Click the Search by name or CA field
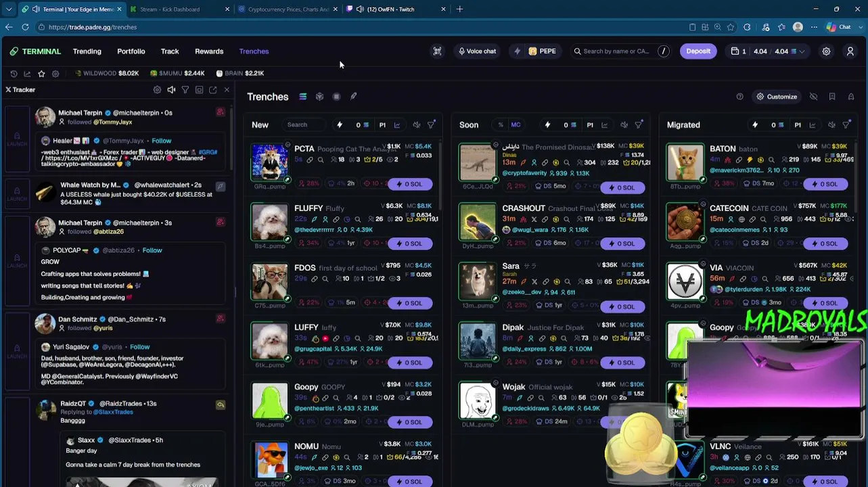 [x=620, y=51]
